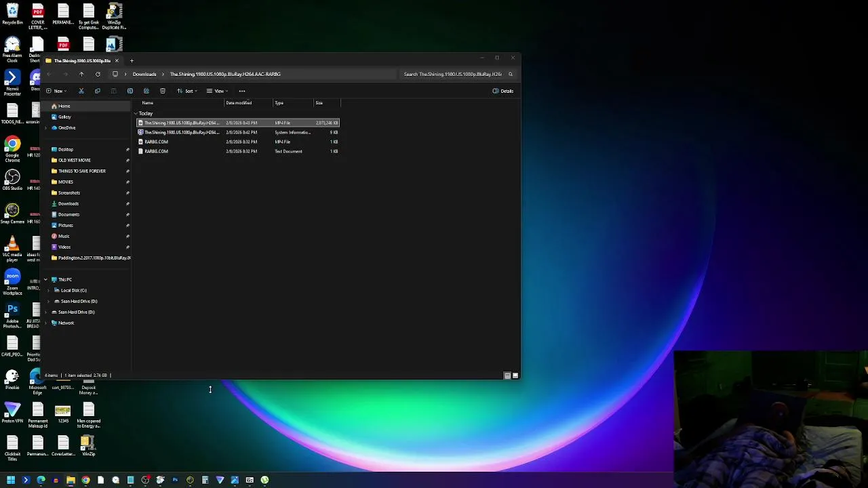Open VLC media player desktop shortcut
This screenshot has height=488, width=868.
click(12, 248)
